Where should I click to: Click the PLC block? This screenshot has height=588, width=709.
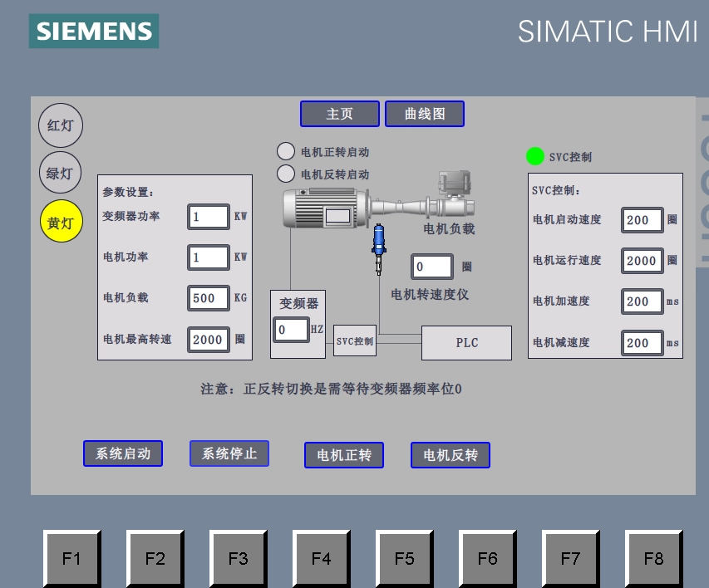point(466,343)
